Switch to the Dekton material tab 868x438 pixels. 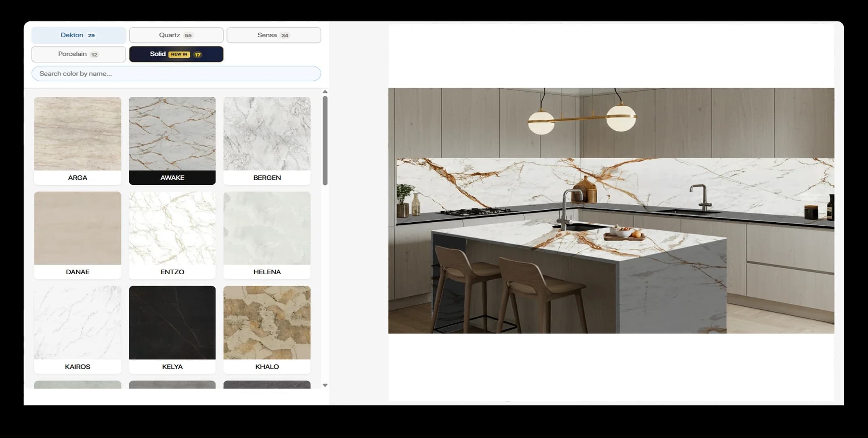click(79, 35)
